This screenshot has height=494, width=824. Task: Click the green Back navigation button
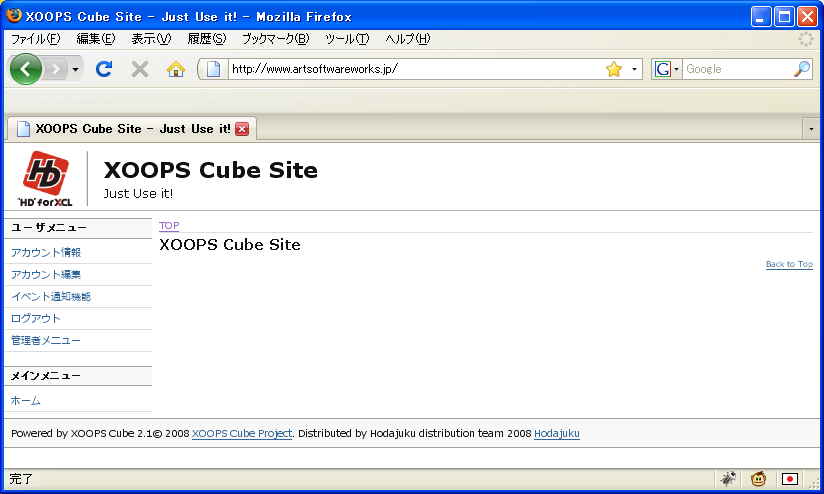[25, 69]
